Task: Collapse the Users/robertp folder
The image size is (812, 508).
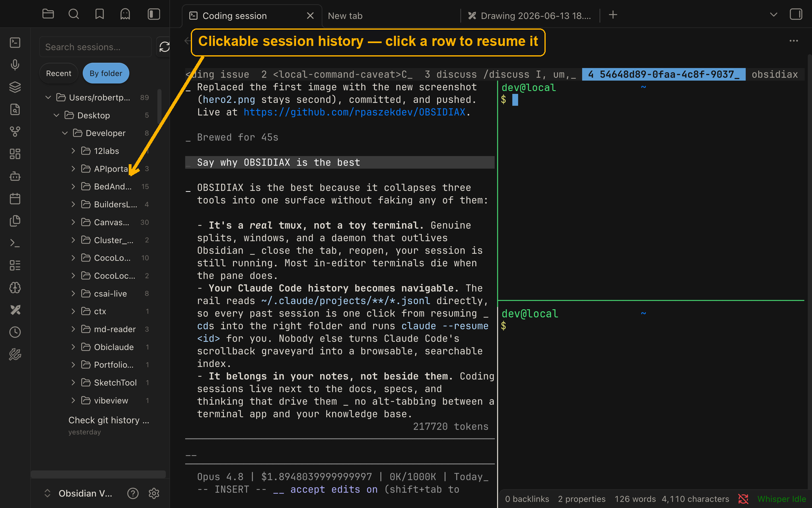Action: [48, 98]
